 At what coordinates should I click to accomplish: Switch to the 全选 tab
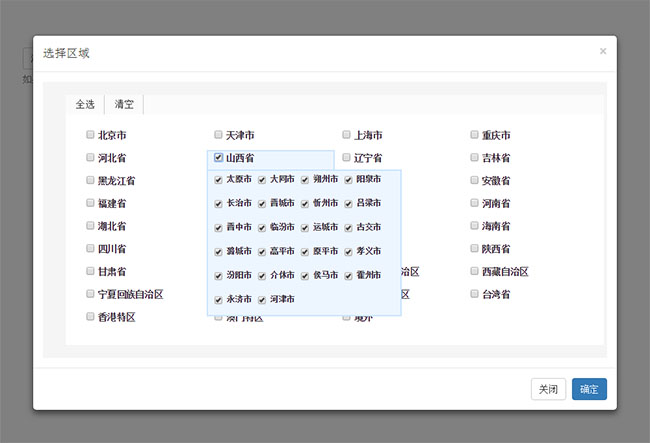pyautogui.click(x=85, y=104)
